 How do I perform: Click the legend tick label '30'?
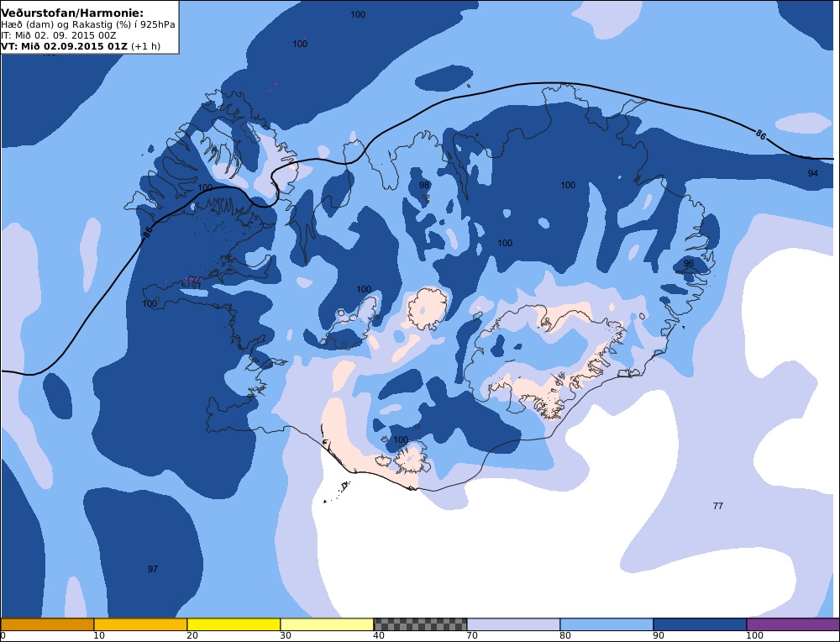pyautogui.click(x=286, y=636)
